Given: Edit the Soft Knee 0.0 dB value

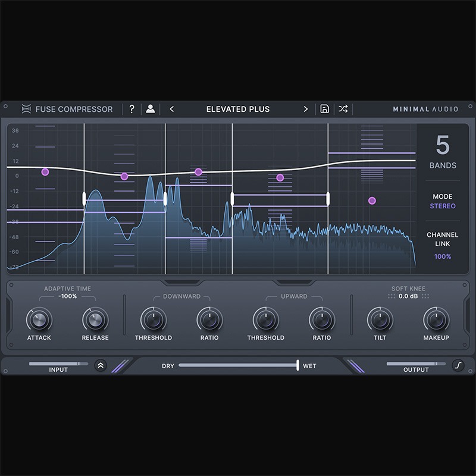Looking at the screenshot, I should pyautogui.click(x=408, y=296).
